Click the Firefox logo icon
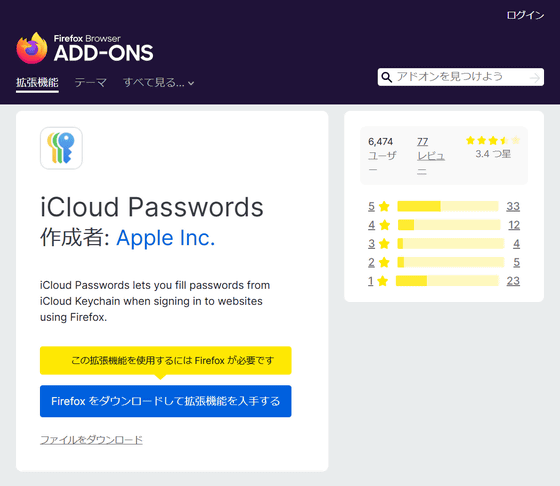Viewport: 560px width, 486px height. pos(32,48)
